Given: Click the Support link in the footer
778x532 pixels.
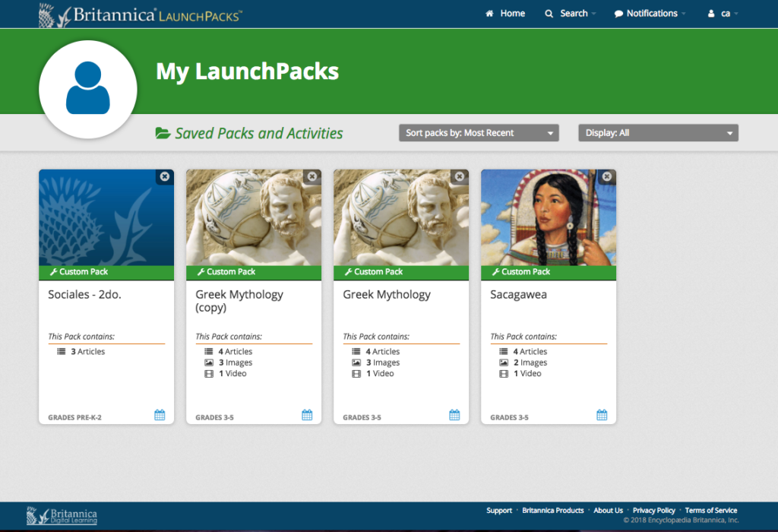Looking at the screenshot, I should click(499, 510).
